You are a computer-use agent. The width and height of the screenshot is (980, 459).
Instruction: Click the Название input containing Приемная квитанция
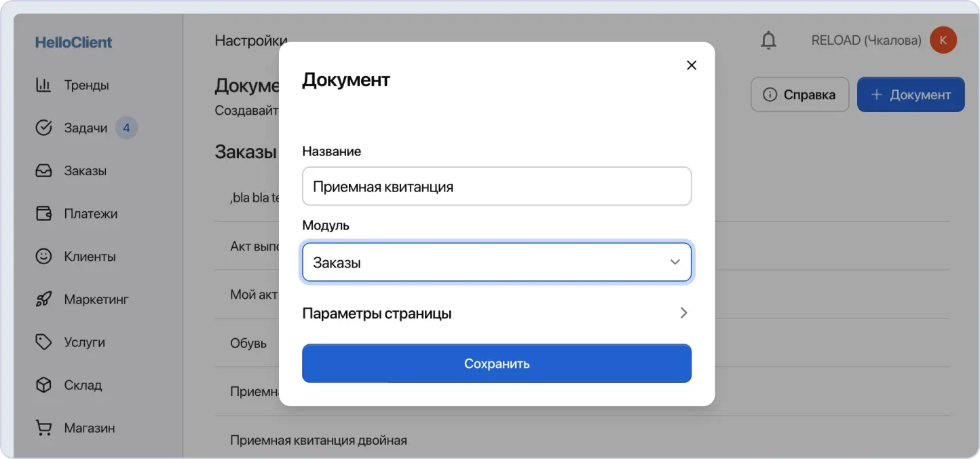(497, 186)
